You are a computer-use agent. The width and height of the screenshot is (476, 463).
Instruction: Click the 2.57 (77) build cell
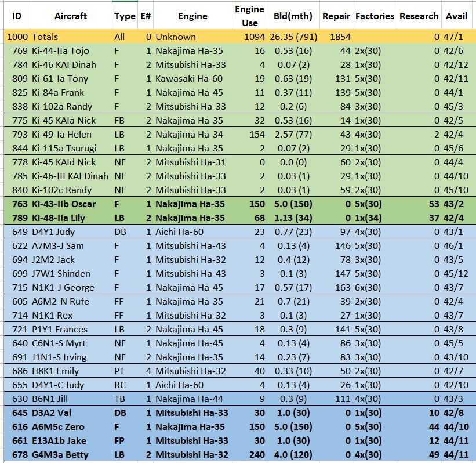point(293,134)
